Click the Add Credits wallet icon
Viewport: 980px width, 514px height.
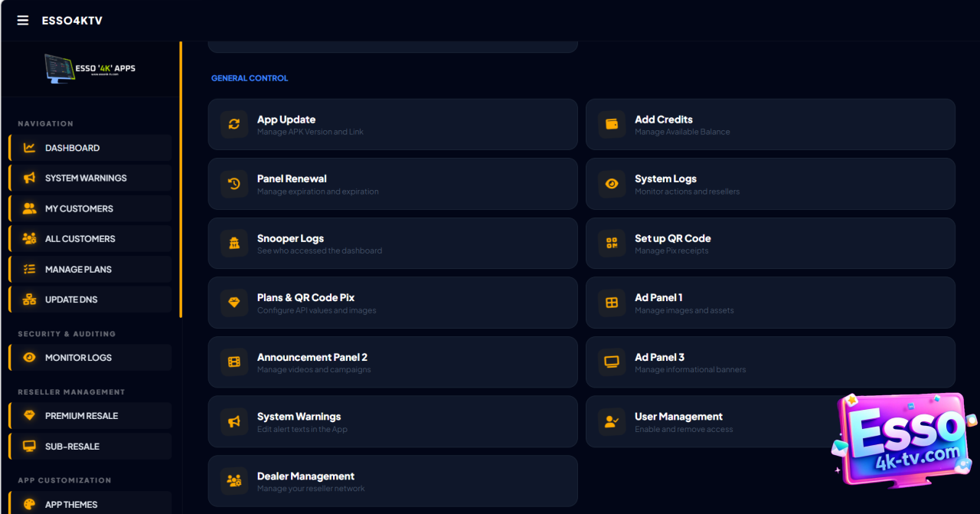[612, 124]
